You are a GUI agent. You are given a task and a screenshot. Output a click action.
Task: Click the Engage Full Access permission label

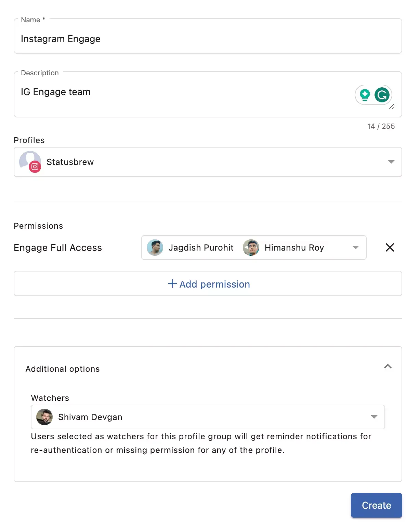point(58,248)
